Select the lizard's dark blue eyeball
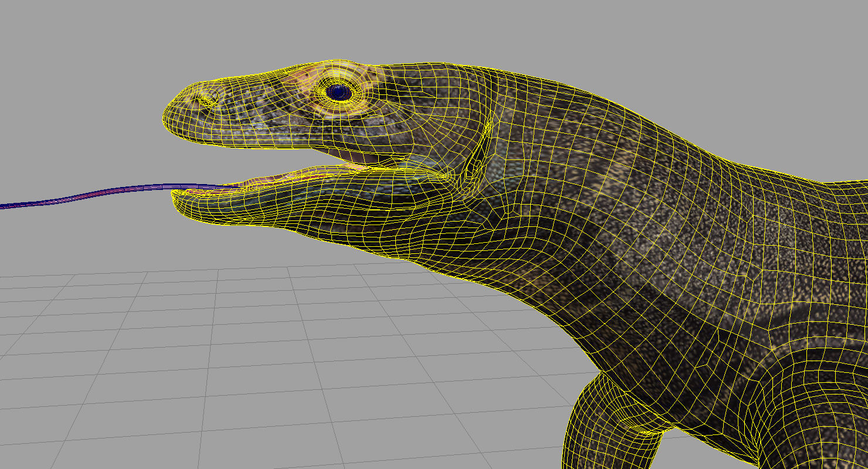The width and height of the screenshot is (868, 469). click(x=338, y=91)
